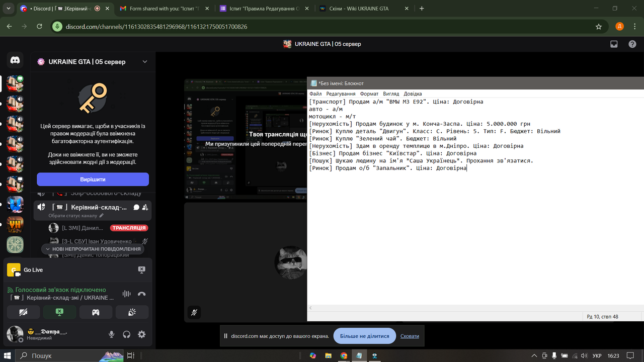Start an activity with gamepad icon
This screenshot has height=362, width=644.
(96, 312)
